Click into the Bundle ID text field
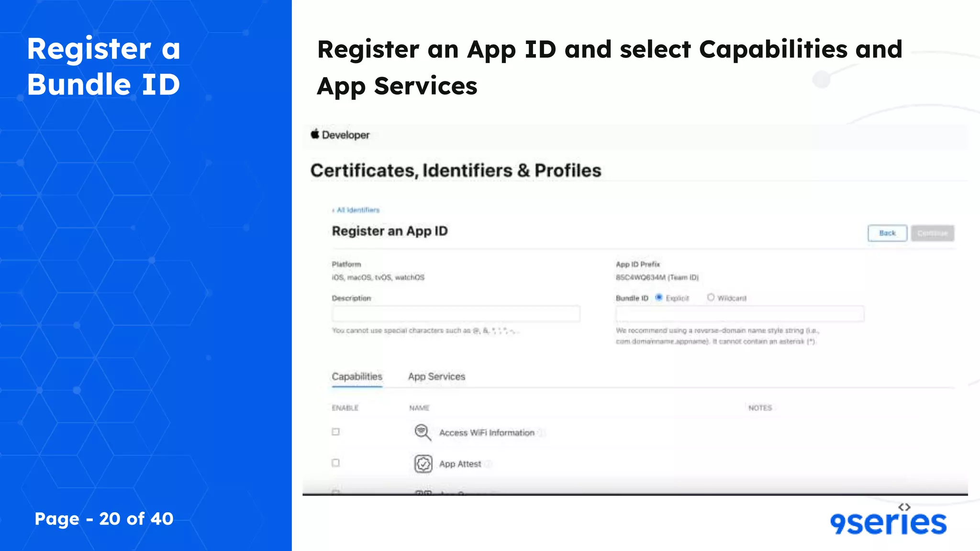This screenshot has height=551, width=980. pos(740,314)
